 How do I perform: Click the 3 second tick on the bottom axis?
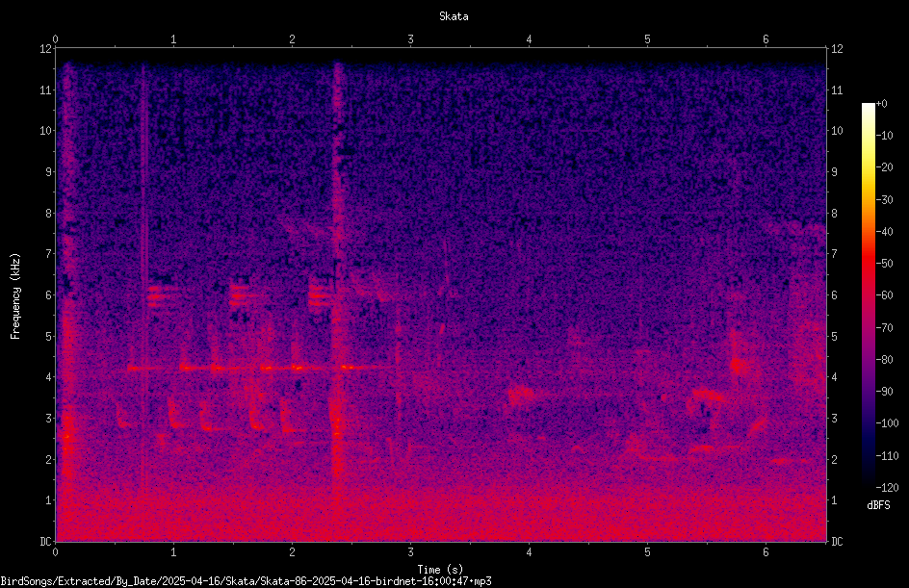point(410,552)
